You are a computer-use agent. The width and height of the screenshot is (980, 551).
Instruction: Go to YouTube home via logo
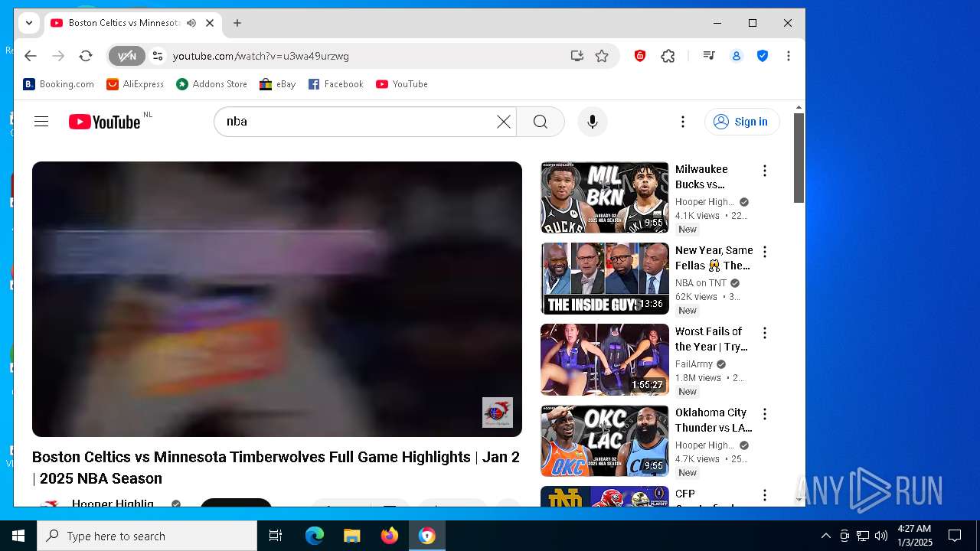pyautogui.click(x=105, y=122)
